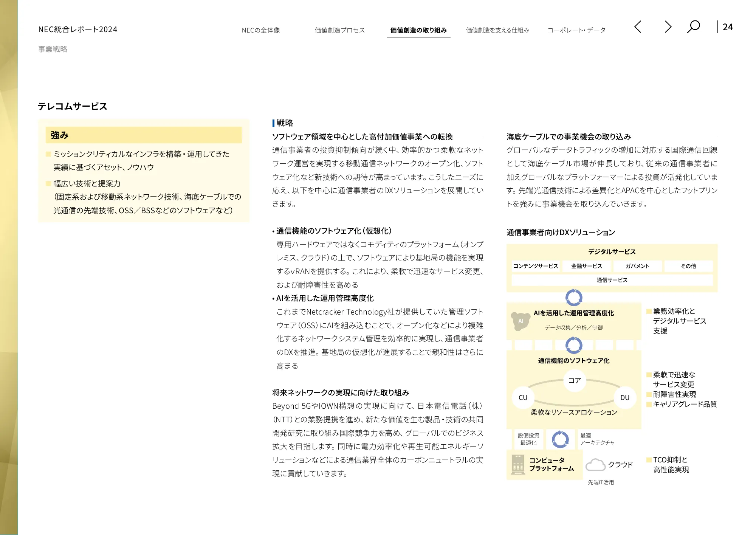Viewport: 756px width, 535px height.
Task: Select the 価値創造の取り組み tab
Action: click(x=418, y=30)
